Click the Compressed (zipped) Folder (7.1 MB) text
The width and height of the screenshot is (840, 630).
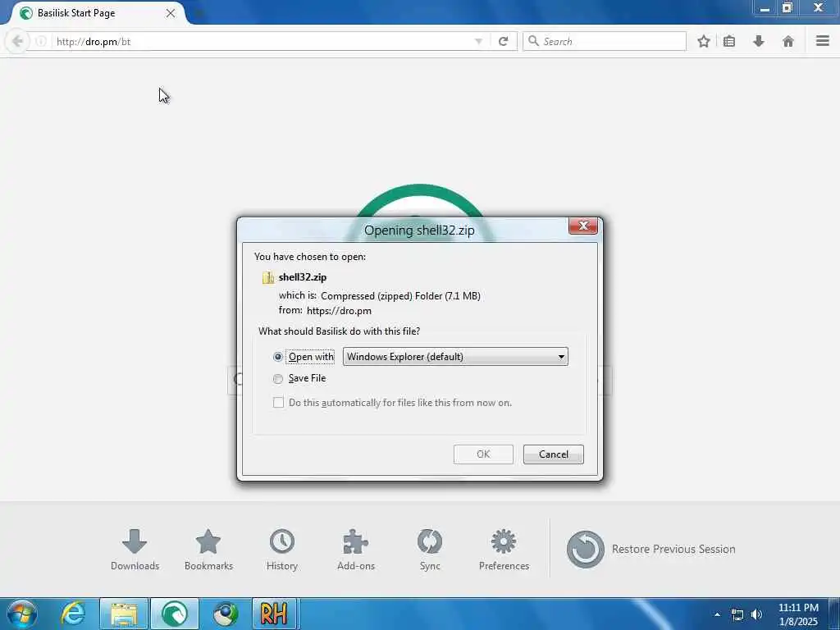(x=400, y=295)
